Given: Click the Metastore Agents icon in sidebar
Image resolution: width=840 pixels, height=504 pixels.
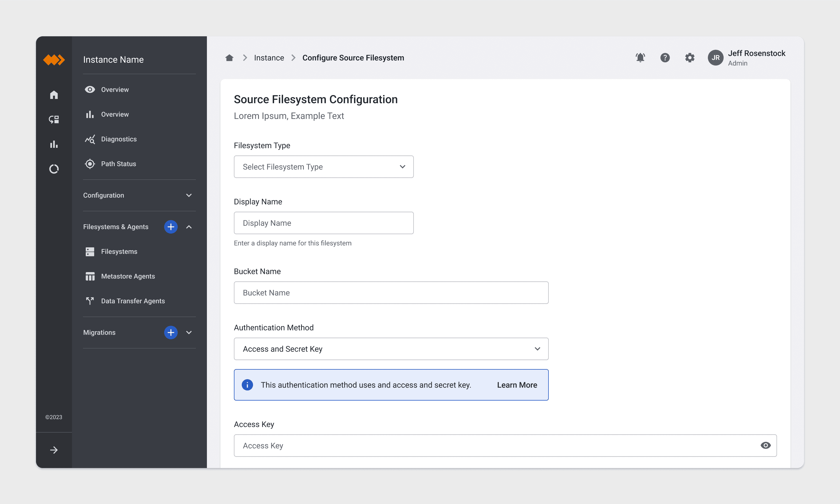Looking at the screenshot, I should [x=89, y=276].
